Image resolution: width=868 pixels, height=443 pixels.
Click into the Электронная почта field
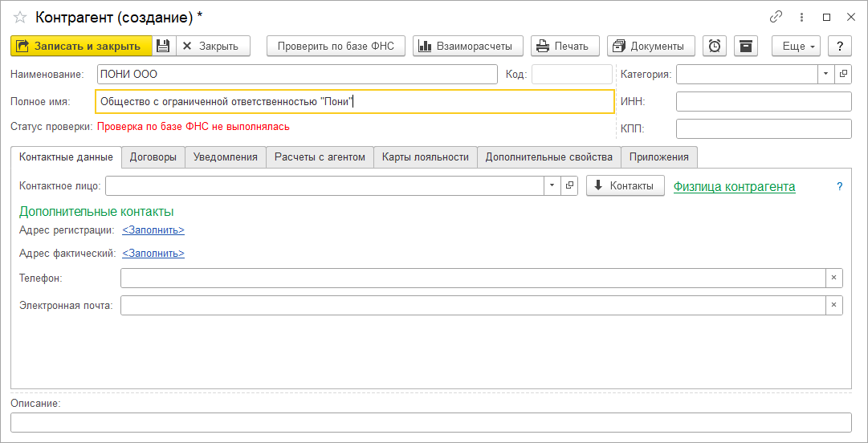(x=473, y=305)
